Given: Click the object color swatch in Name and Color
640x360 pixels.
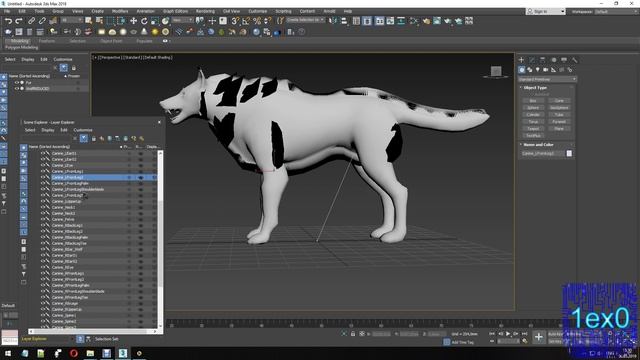Looking at the screenshot, I should point(569,153).
